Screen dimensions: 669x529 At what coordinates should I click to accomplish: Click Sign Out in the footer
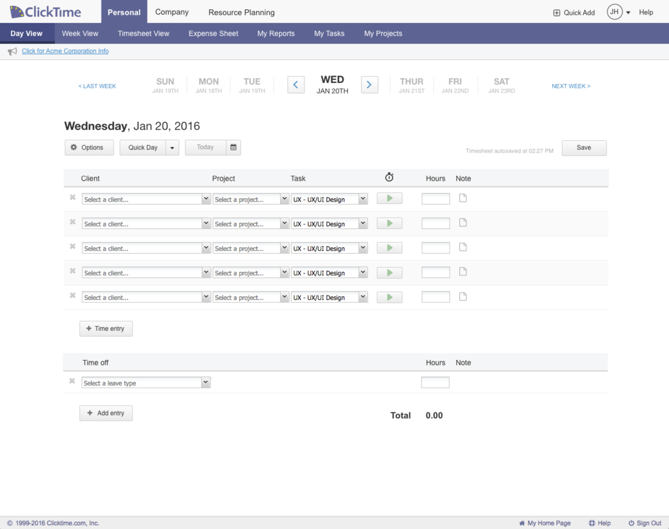pyautogui.click(x=645, y=523)
